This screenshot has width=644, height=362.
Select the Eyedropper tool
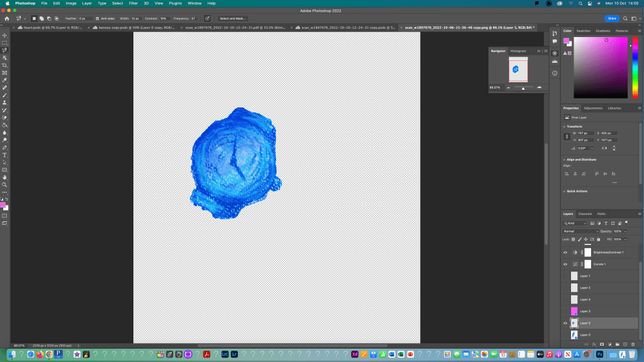pos(4,80)
